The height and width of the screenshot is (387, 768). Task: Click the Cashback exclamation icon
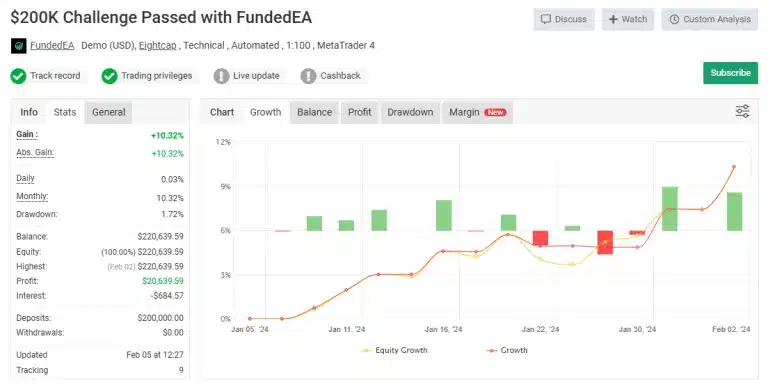[308, 76]
